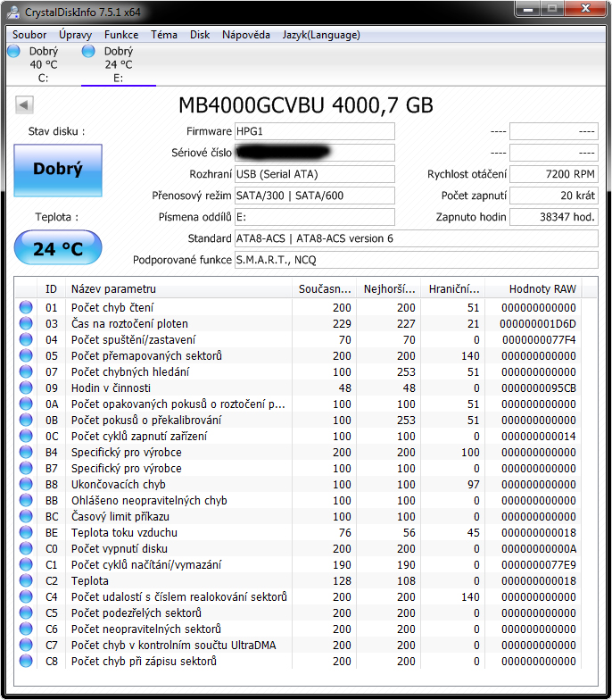Select row Čas na roztočení ploten
The image size is (612, 700).
[x=299, y=323]
